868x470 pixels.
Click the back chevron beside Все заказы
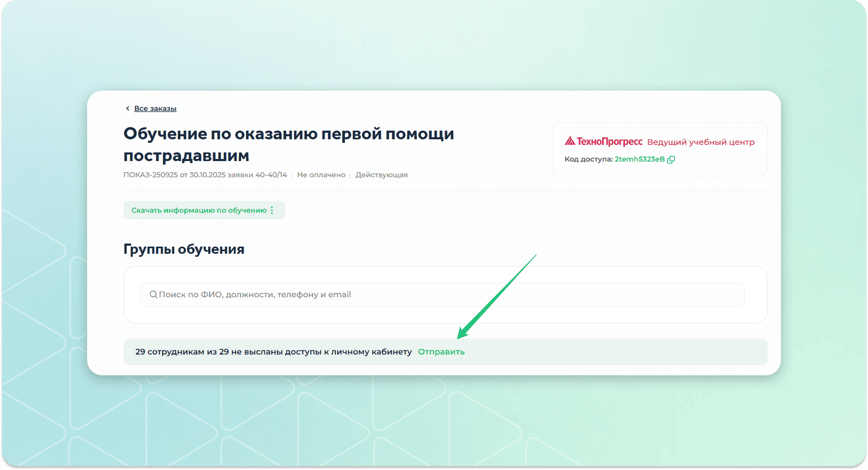point(128,108)
